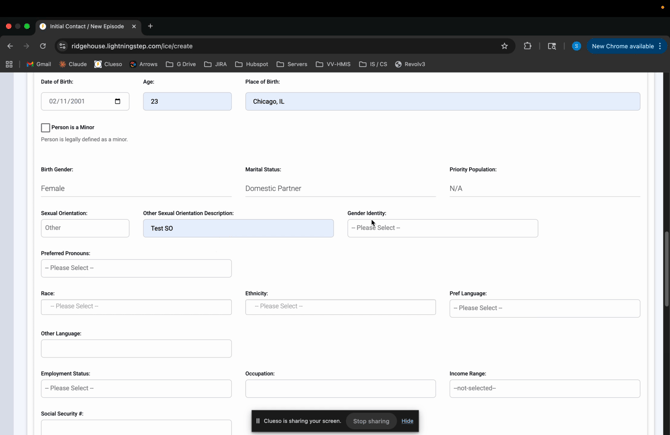Click the browser back arrow
The width and height of the screenshot is (670, 435).
(x=10, y=46)
